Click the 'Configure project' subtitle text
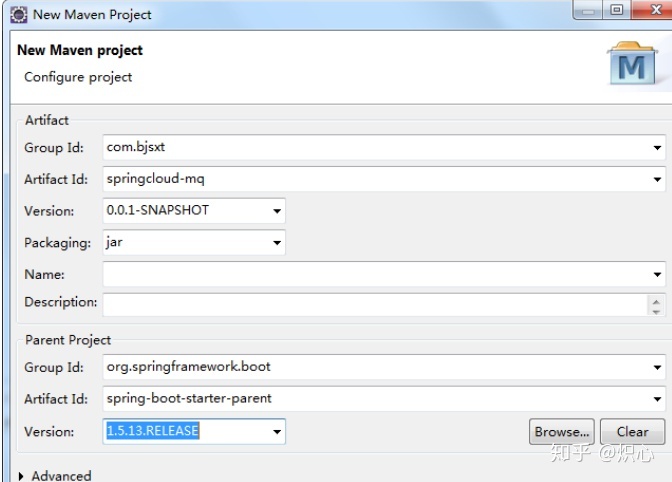Viewport: 672px width, 482px height. pos(78,77)
